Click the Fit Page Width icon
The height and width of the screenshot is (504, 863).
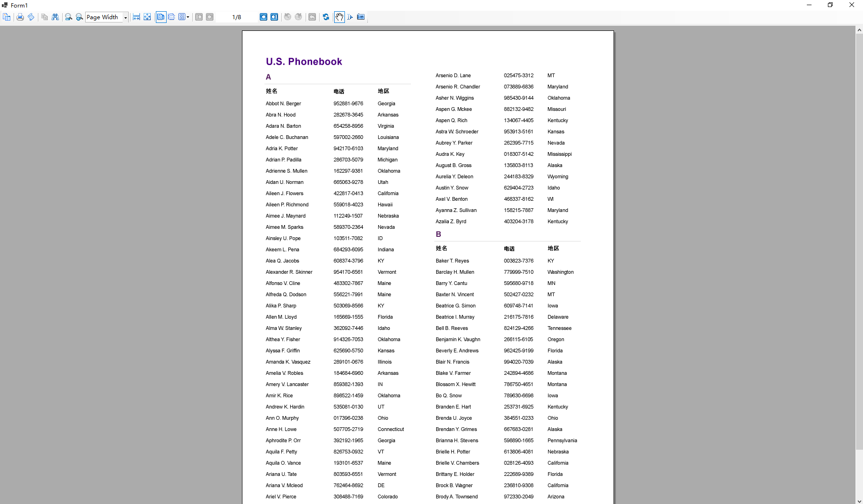[136, 17]
